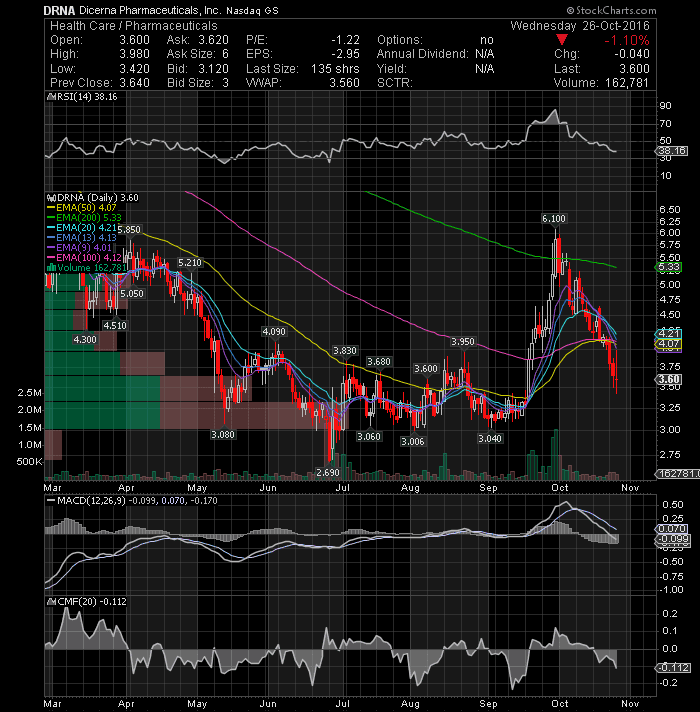Image resolution: width=700 pixels, height=712 pixels.
Task: Click the 3.830 price label
Action: 345,351
